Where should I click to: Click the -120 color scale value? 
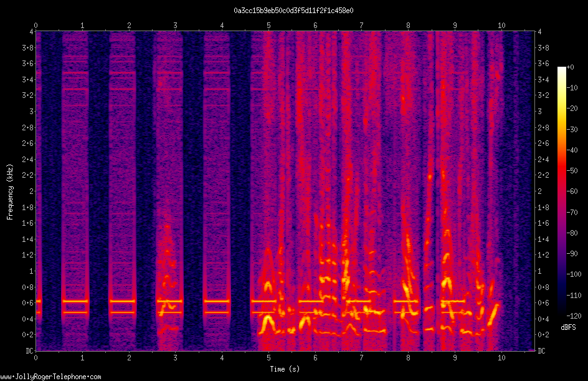(574, 316)
